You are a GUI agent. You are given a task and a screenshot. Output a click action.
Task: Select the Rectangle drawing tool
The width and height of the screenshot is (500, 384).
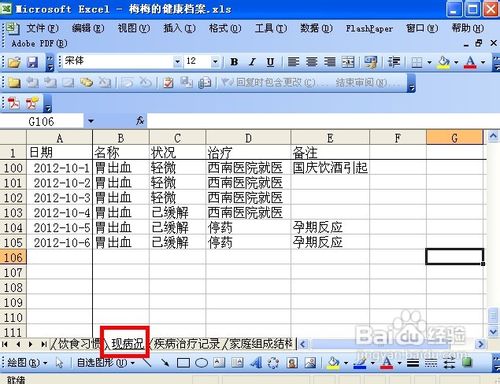point(183,363)
